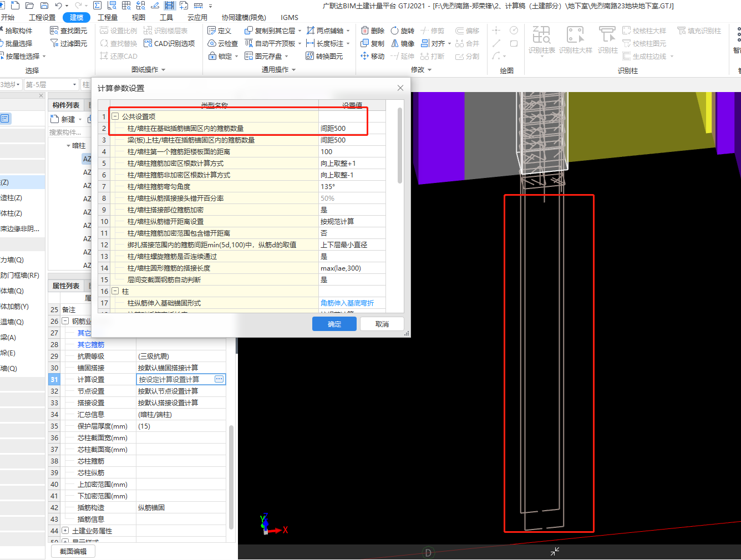Click the 删除 delete tool
This screenshot has width=741, height=560.
tap(372, 30)
